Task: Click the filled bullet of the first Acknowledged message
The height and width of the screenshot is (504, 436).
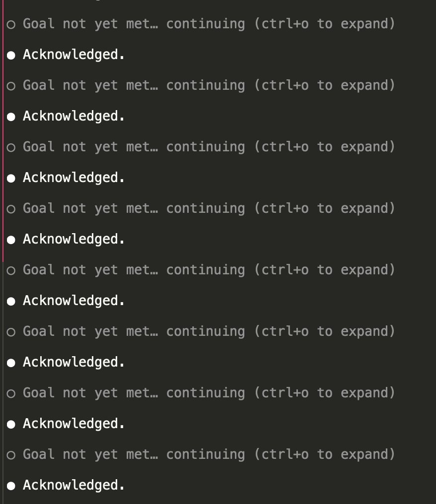Action: pyautogui.click(x=11, y=55)
